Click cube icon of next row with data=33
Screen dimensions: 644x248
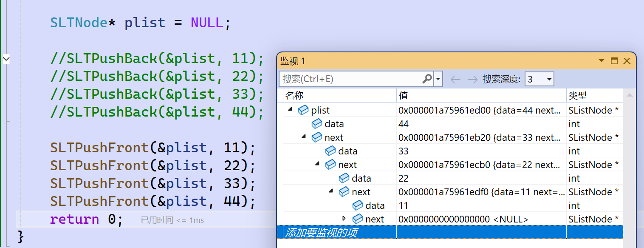point(317,137)
